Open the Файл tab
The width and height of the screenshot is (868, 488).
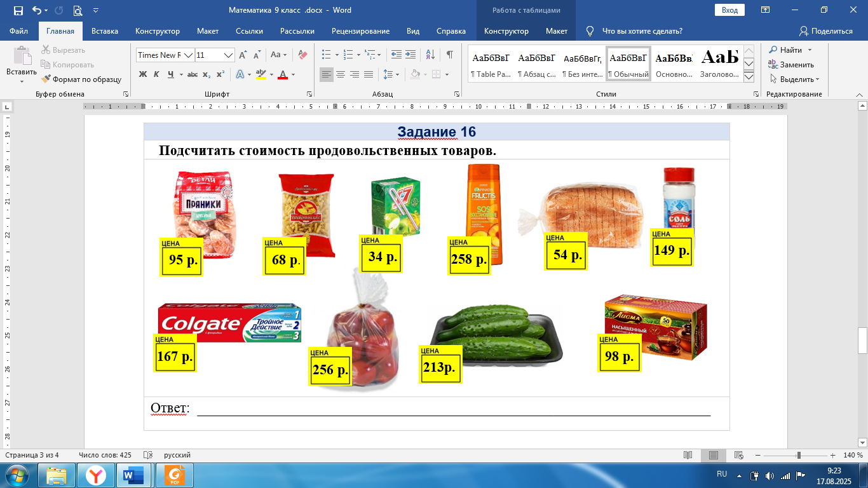pos(19,31)
